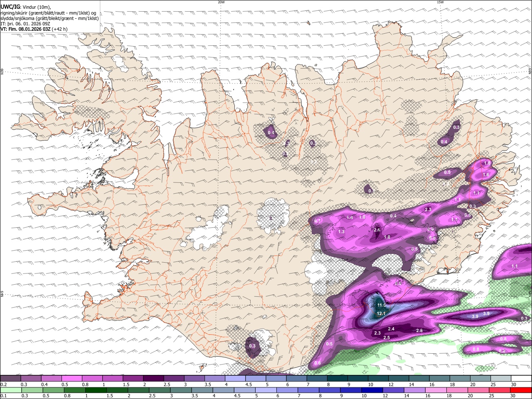
Task: Click the white 30 swatch in upper legend row
Action: (x=521, y=379)
